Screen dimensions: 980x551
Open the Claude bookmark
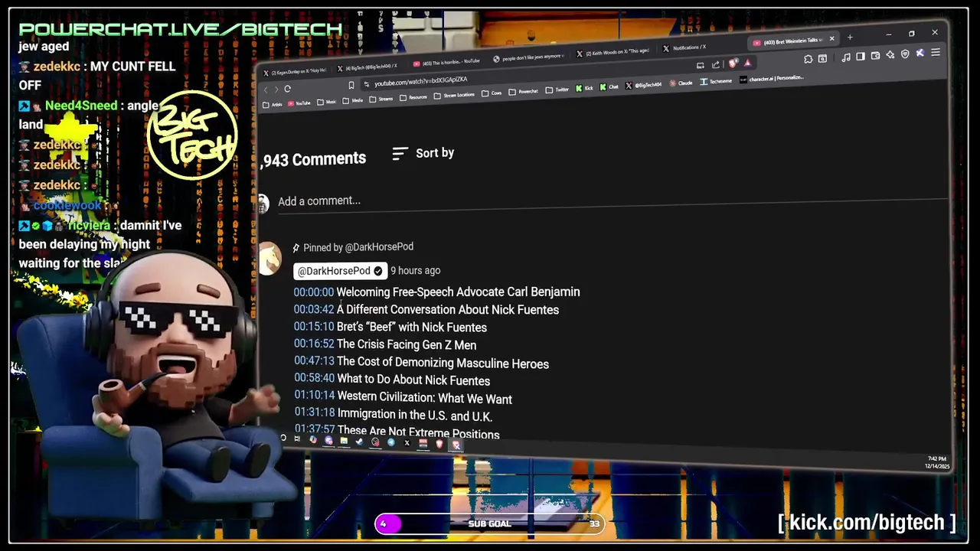(x=681, y=83)
